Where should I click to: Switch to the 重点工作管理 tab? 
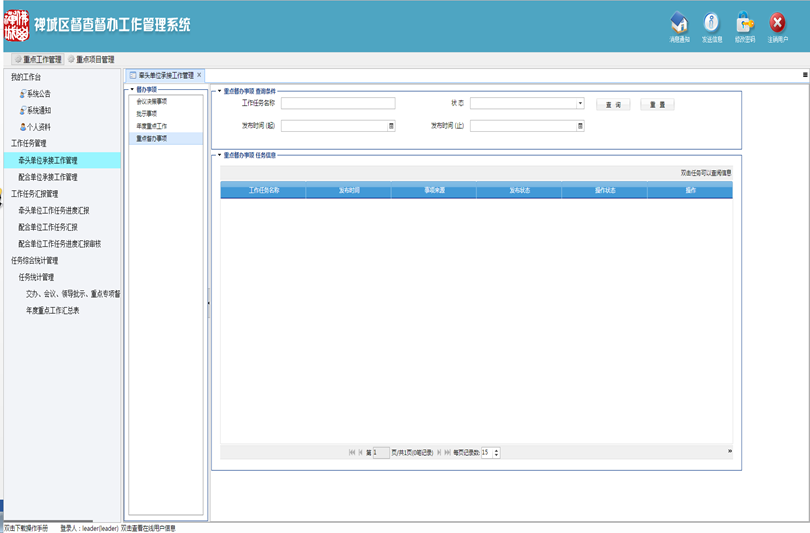pos(37,60)
